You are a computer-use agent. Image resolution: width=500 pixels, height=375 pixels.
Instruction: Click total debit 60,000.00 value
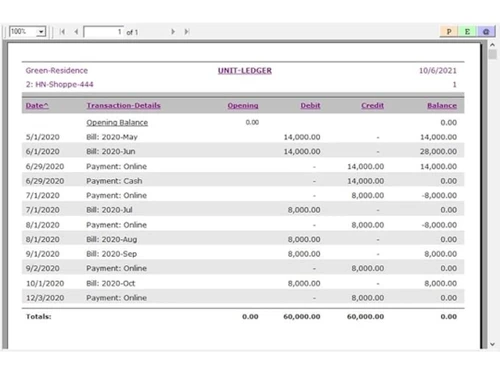(302, 316)
